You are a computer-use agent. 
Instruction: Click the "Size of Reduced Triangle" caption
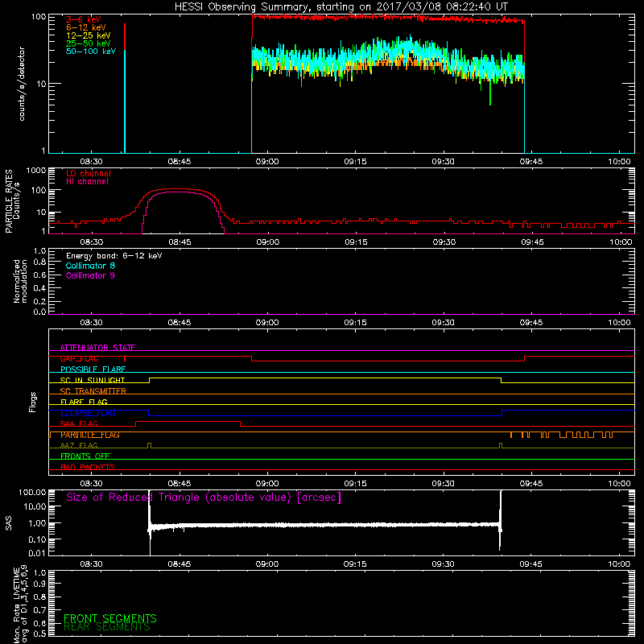(x=204, y=497)
